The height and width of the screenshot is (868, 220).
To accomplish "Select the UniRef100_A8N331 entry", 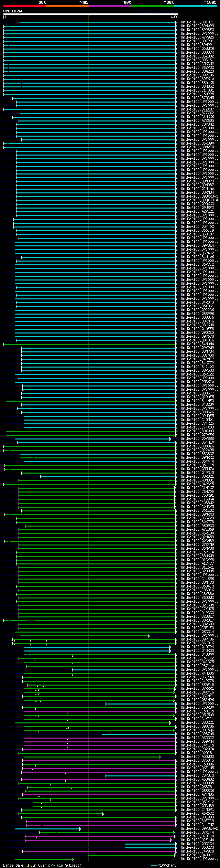I will (x=197, y=480).
